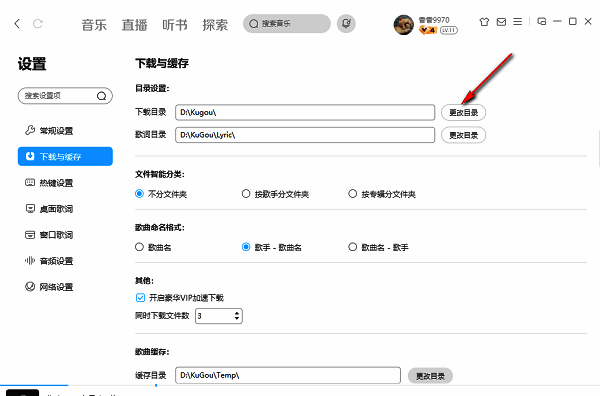Choose 歌曲名 naming format

coord(153,247)
